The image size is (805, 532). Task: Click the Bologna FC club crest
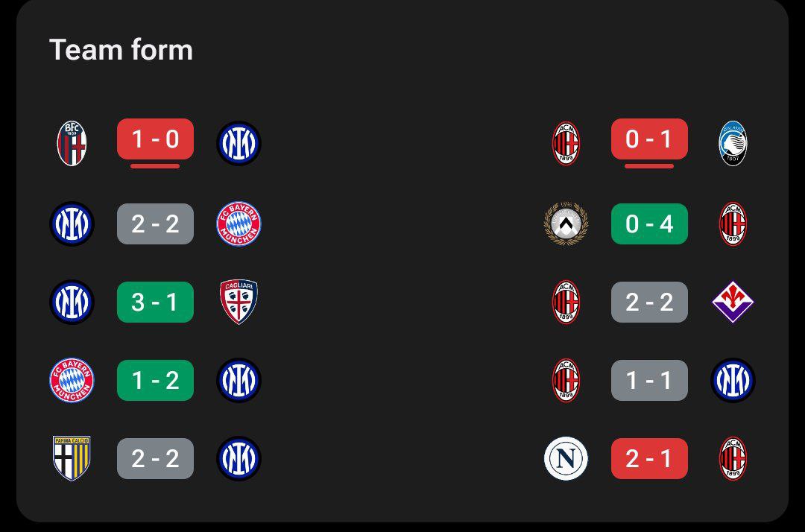pyautogui.click(x=72, y=143)
